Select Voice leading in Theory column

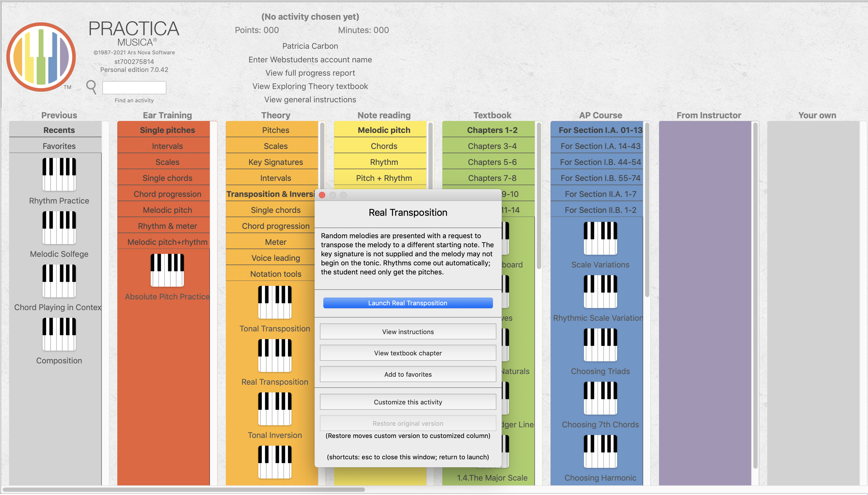(270, 258)
